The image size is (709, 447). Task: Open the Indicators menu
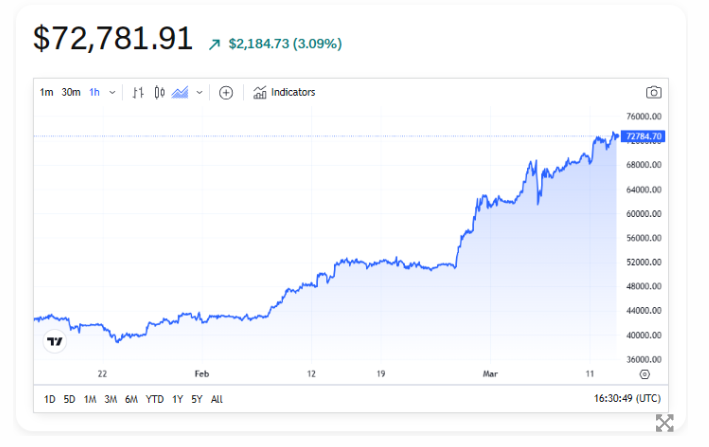tap(284, 93)
